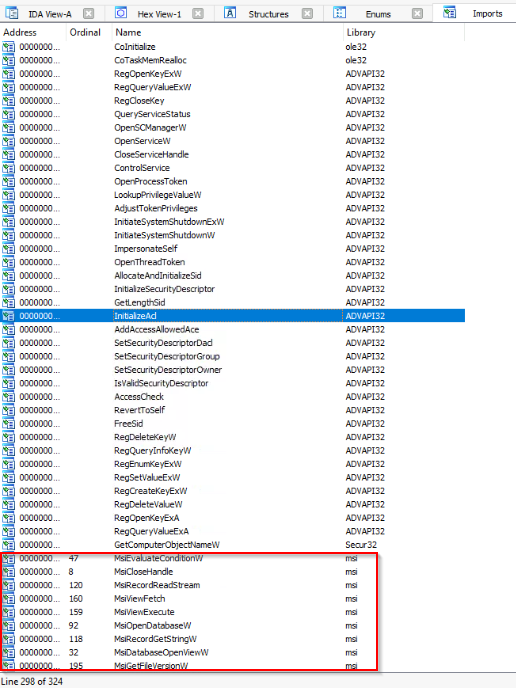Click the Enums tab icon
516x688 pixels.
[x=339, y=13]
